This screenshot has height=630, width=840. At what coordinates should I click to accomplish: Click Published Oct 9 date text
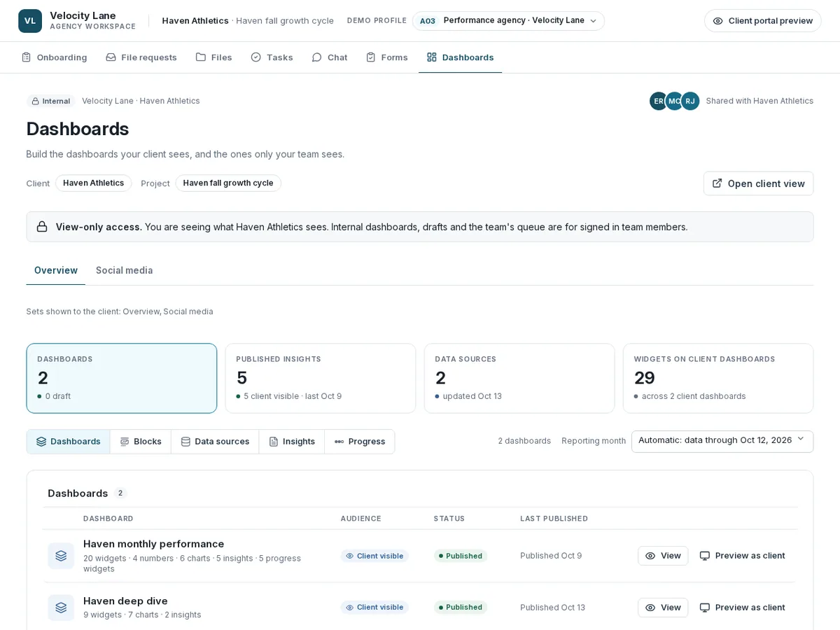[551, 556]
